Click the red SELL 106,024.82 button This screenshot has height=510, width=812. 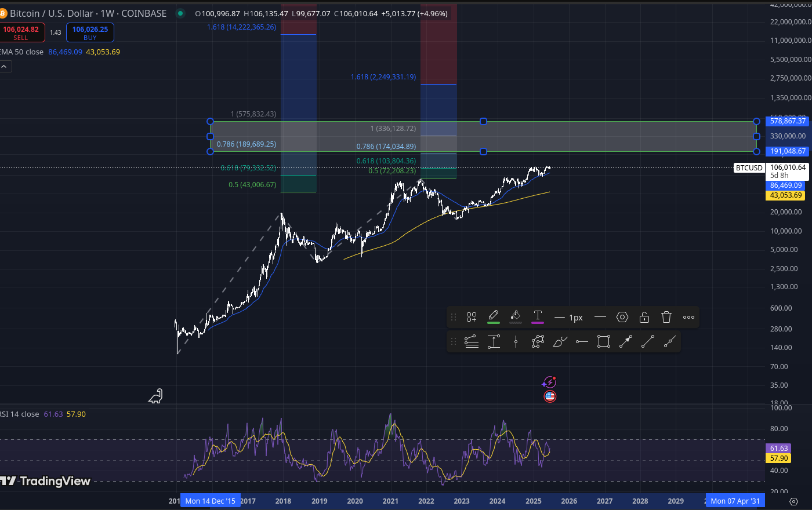(x=21, y=32)
